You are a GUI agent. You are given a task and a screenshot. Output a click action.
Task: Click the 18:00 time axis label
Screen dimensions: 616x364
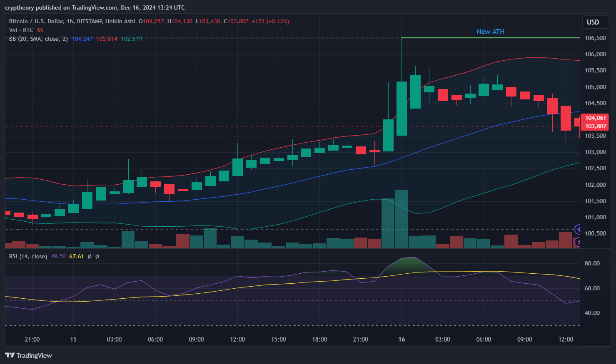319,339
